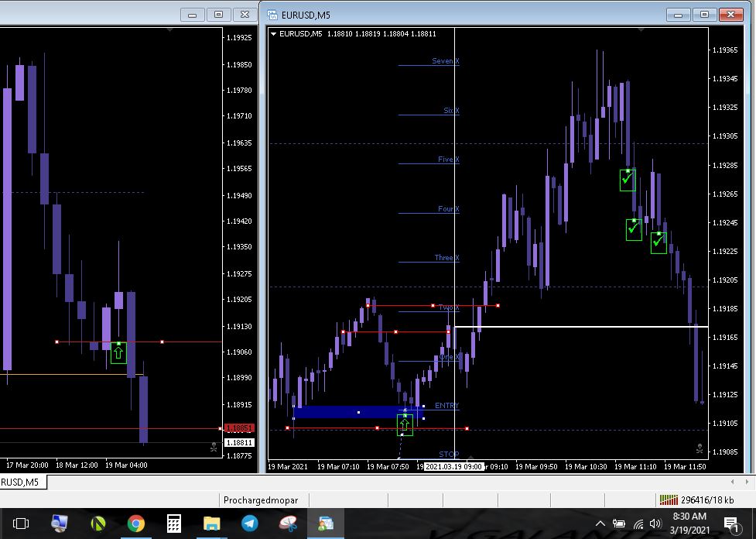Open the green N app on the taskbar
Screen dimensions: 756x539
pyautogui.click(x=98, y=524)
